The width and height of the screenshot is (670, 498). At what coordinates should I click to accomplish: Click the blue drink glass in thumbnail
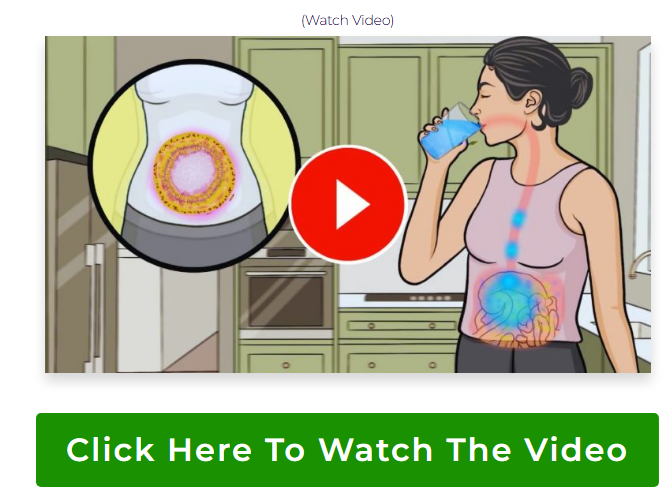(449, 132)
